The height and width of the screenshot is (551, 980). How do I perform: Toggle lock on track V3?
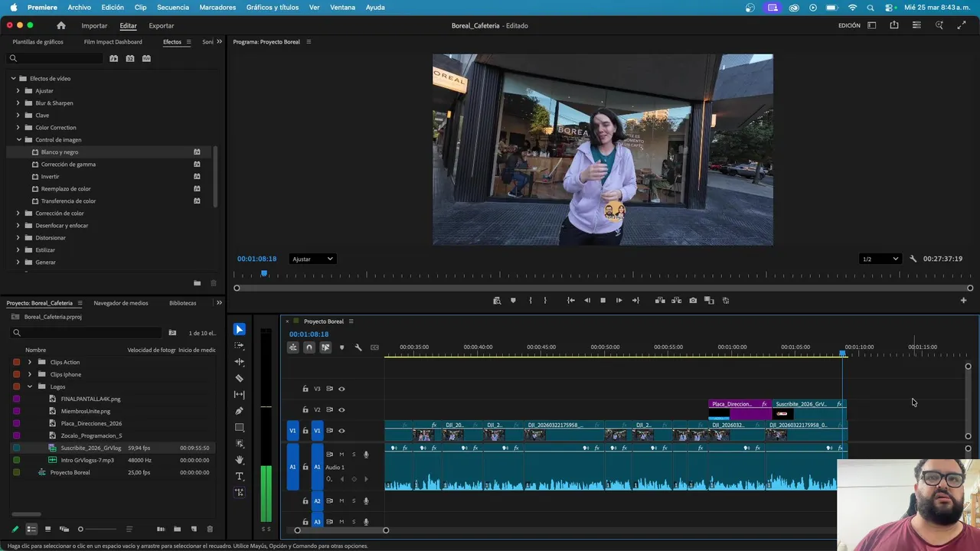pyautogui.click(x=305, y=389)
